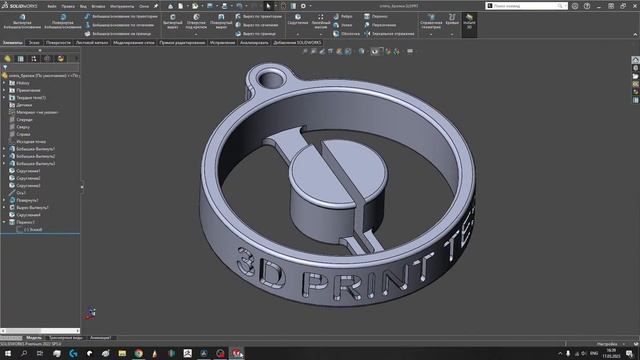
Task: Switch to the ConfigurationManager tab icon
Action: [34, 59]
